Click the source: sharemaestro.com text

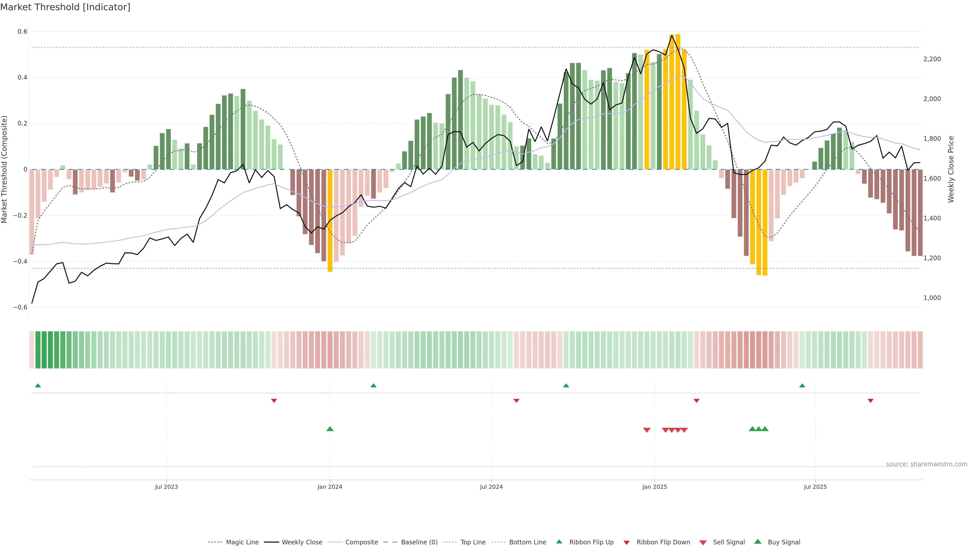point(926,464)
